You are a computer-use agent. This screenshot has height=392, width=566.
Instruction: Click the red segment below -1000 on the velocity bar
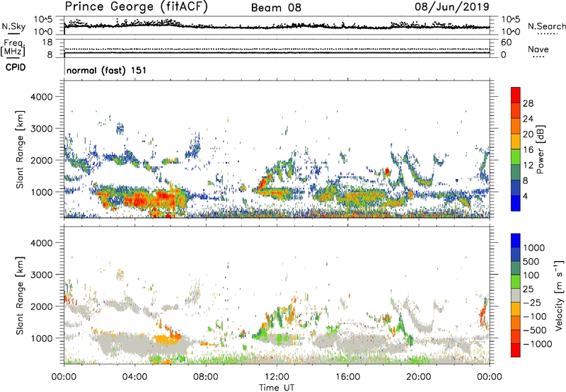tap(516, 350)
